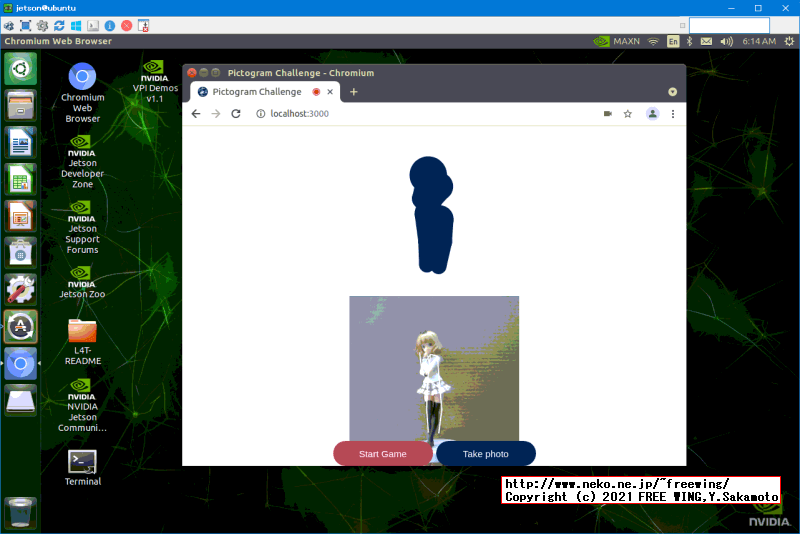Open the mail messaging indicator
Viewport: 800px width, 534px height.
coord(706,41)
